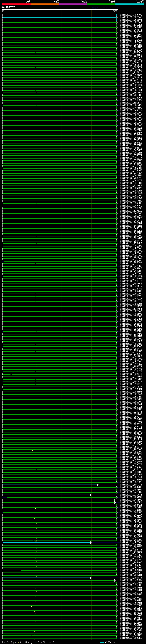Screen dimensions: 146x644
Task: Click the cyan alignment bar of UniRef100_Q95276
Action: tap(47, 578)
